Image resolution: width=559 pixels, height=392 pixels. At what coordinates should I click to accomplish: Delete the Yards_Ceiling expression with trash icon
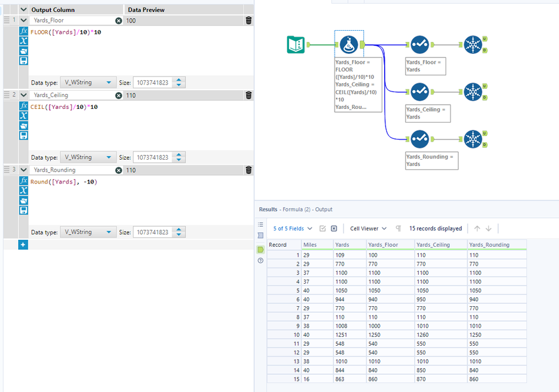(249, 95)
